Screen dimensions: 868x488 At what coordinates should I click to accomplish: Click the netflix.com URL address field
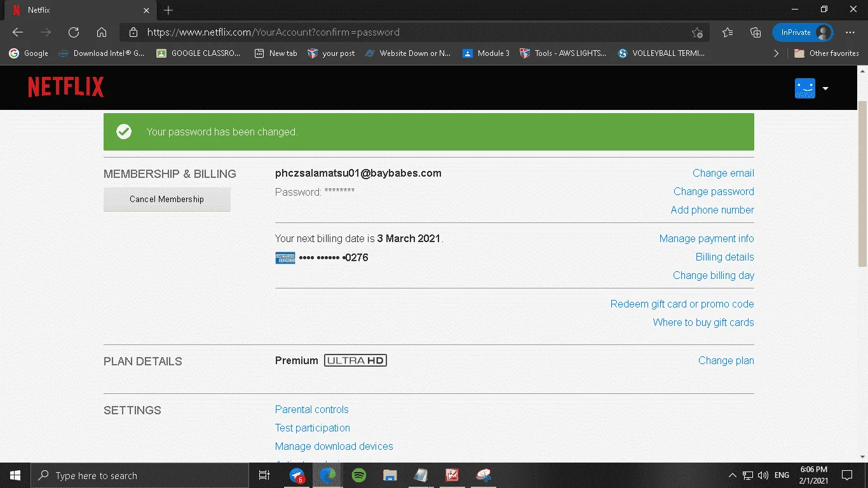tap(414, 32)
